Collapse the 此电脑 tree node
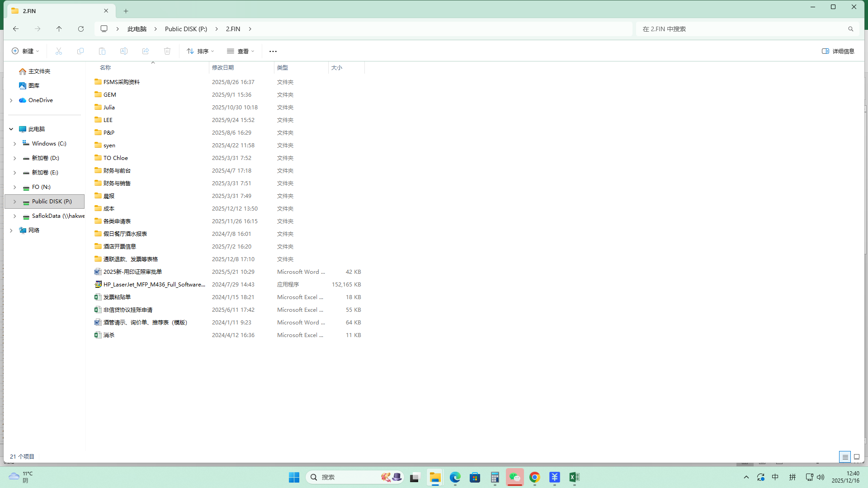 [11, 129]
